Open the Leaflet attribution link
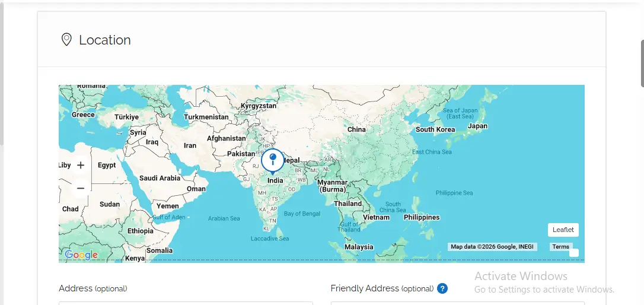 point(563,230)
